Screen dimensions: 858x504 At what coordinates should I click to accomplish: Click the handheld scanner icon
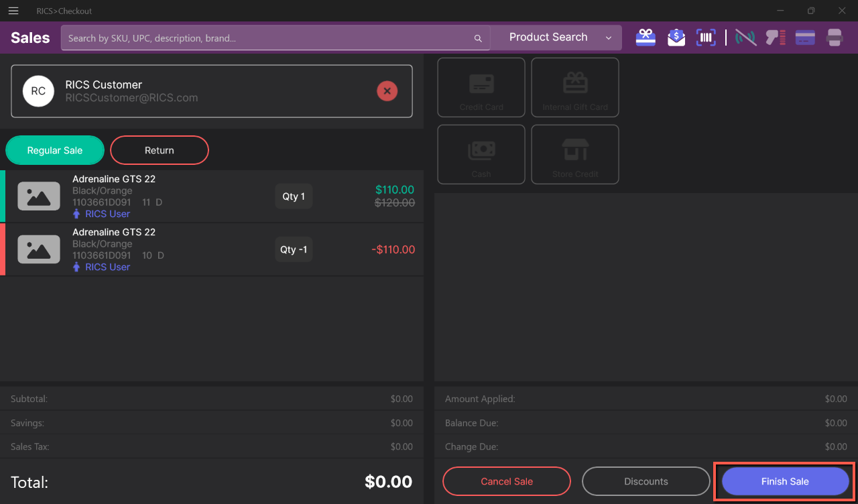pyautogui.click(x=776, y=38)
